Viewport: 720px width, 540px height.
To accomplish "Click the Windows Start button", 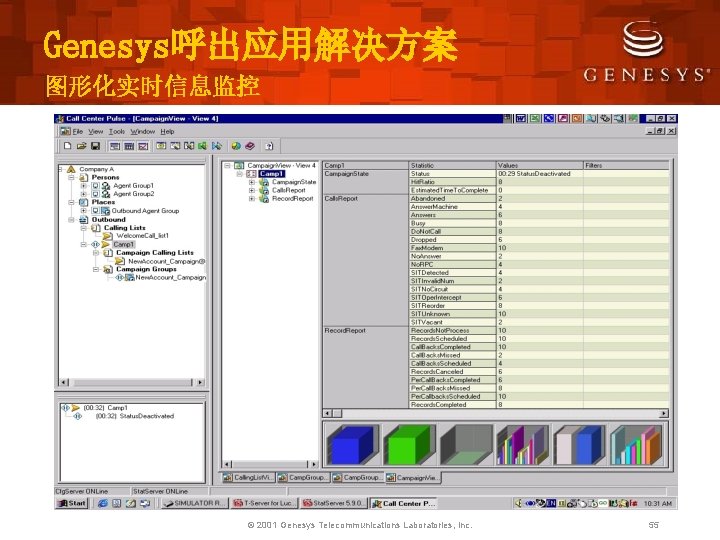I will (x=72, y=503).
